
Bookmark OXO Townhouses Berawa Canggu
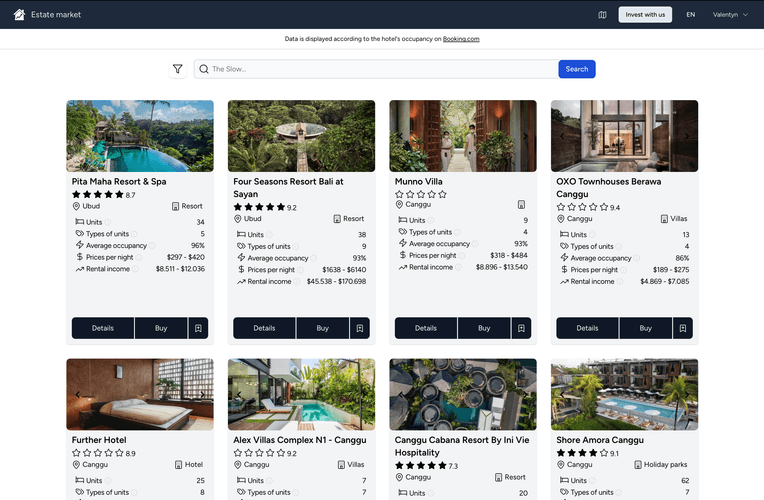(683, 328)
